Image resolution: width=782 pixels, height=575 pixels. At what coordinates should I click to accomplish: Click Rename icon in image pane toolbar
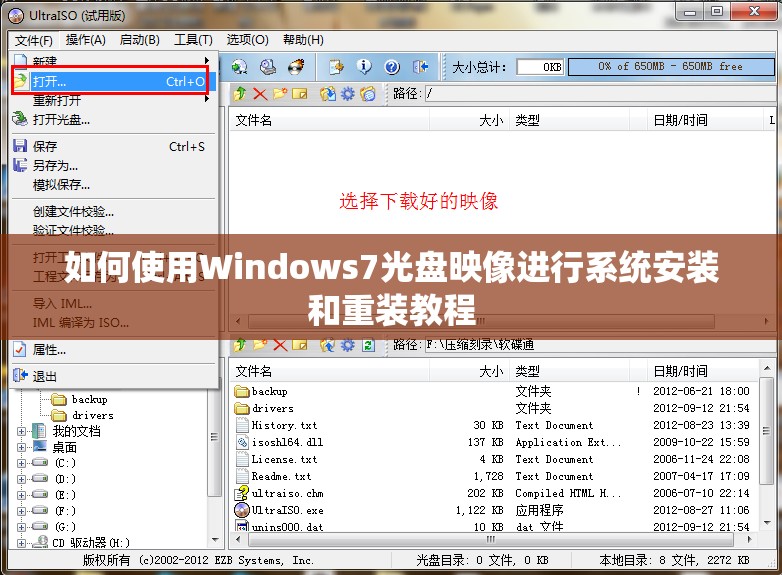[300, 93]
